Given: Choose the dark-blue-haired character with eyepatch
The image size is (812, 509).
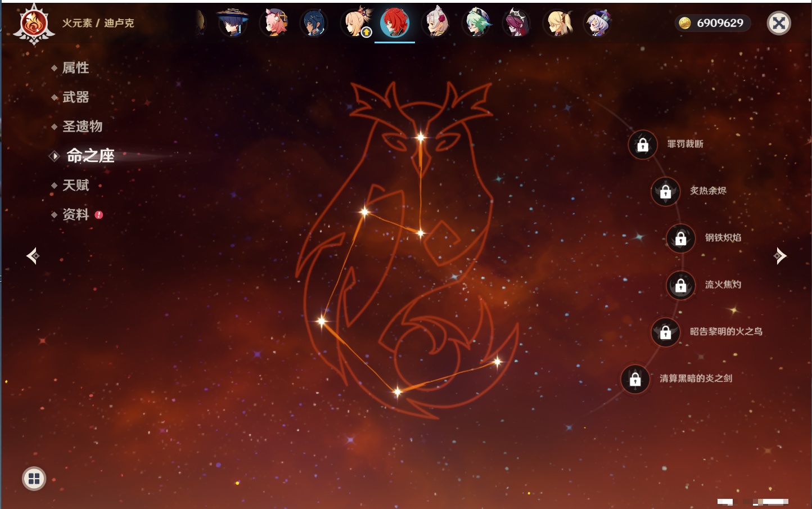Looking at the screenshot, I should coord(314,23).
